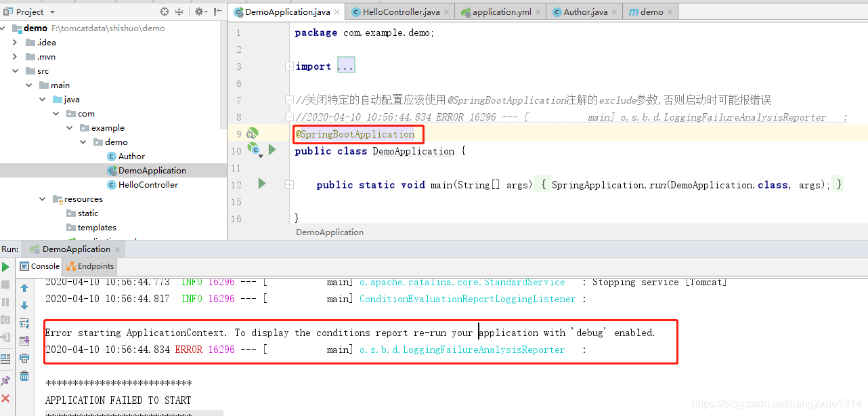Click ConditionEvaluationReportLoggingListener text in console

click(467, 299)
